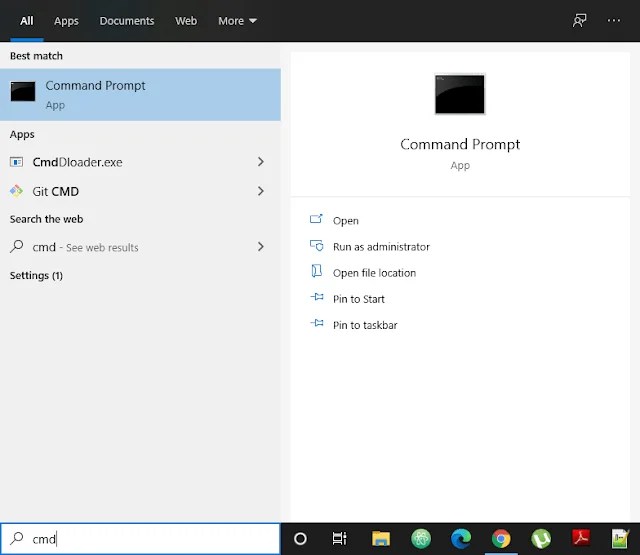The height and width of the screenshot is (555, 640).
Task: Expand the More filter dropdown
Action: click(x=237, y=21)
